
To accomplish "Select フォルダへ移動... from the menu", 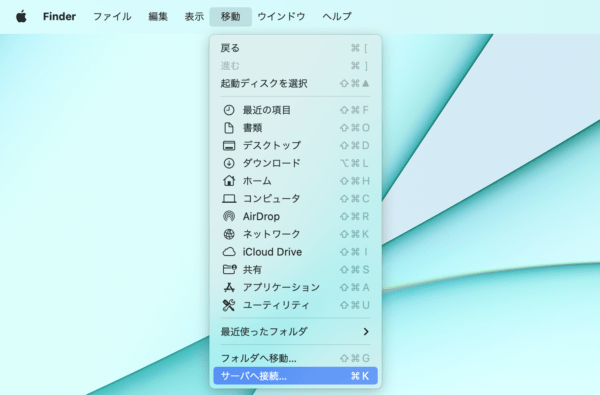I will 295,358.
